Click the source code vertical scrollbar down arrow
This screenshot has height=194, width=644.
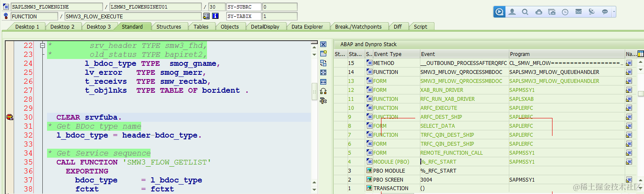315,190
